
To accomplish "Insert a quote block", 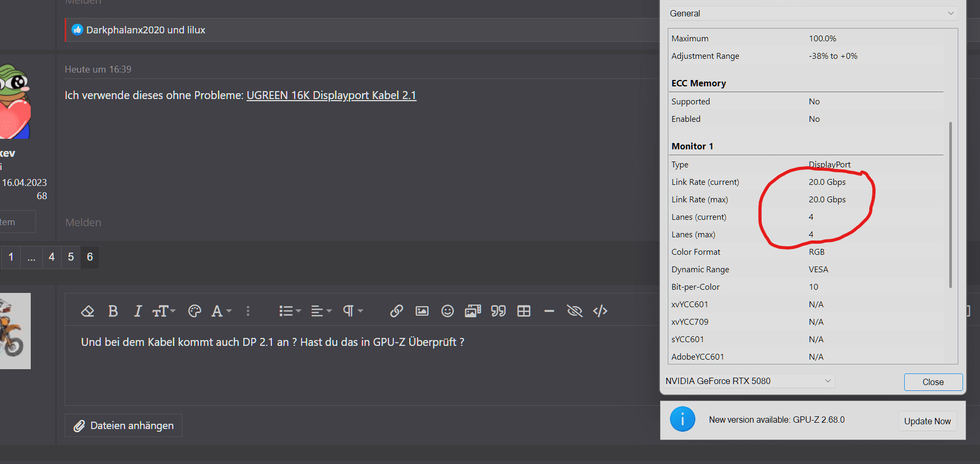I will pyautogui.click(x=498, y=311).
